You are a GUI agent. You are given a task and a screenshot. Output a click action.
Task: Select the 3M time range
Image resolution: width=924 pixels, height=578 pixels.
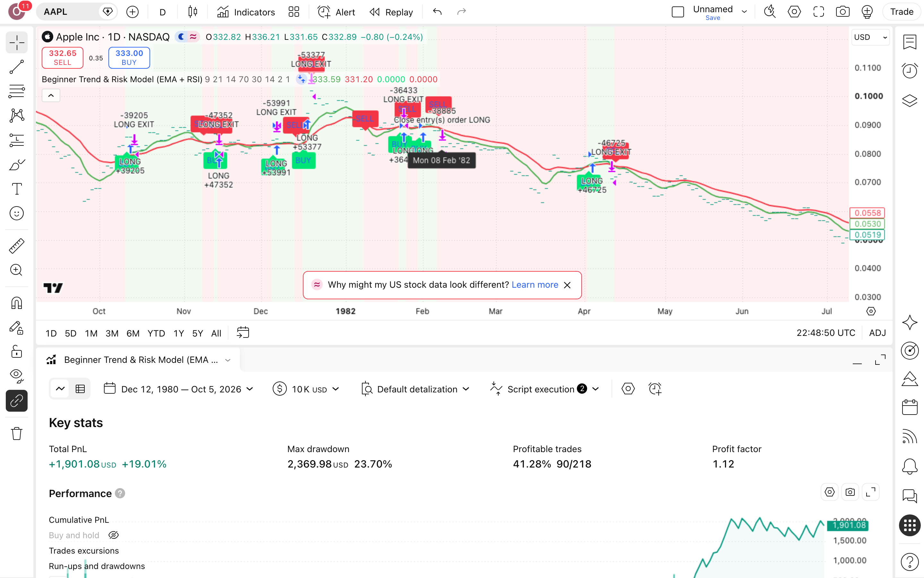click(112, 333)
